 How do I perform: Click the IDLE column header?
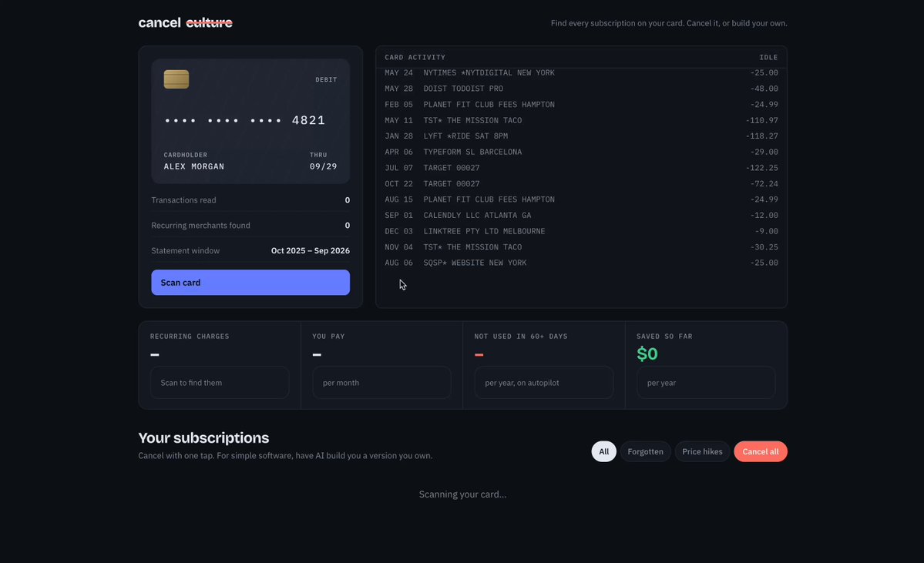click(x=768, y=58)
